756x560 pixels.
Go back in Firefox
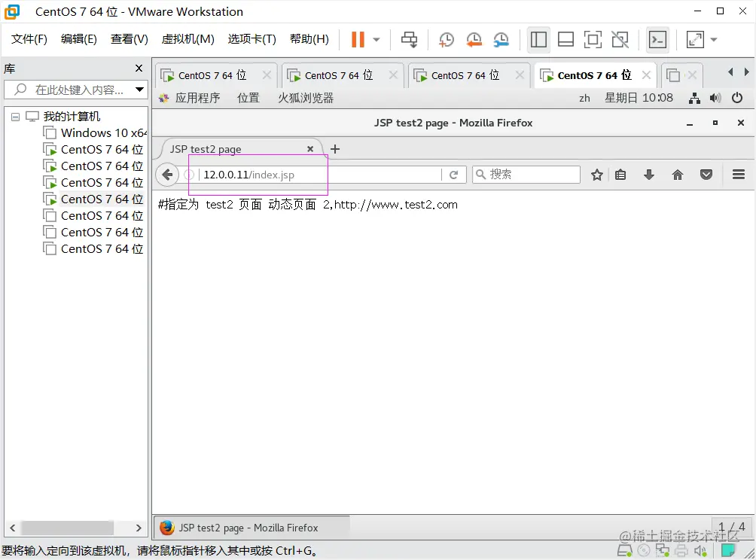[167, 175]
